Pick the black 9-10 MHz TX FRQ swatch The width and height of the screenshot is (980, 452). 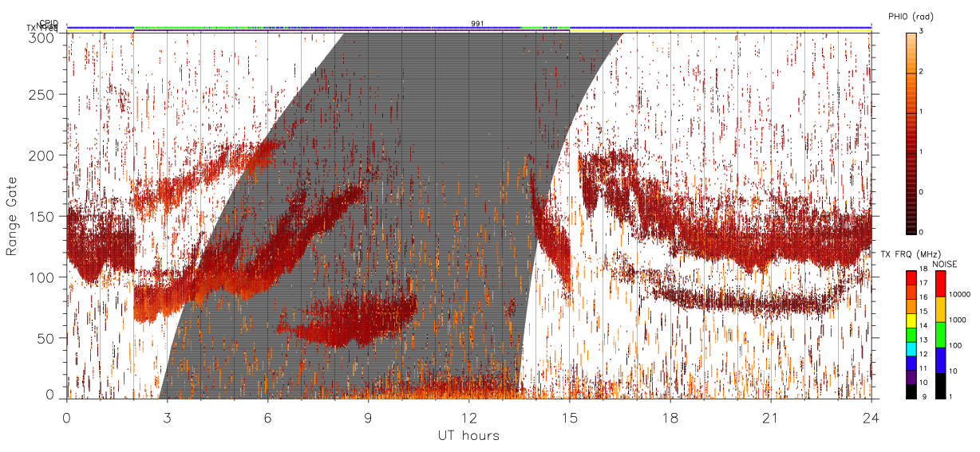911,391
